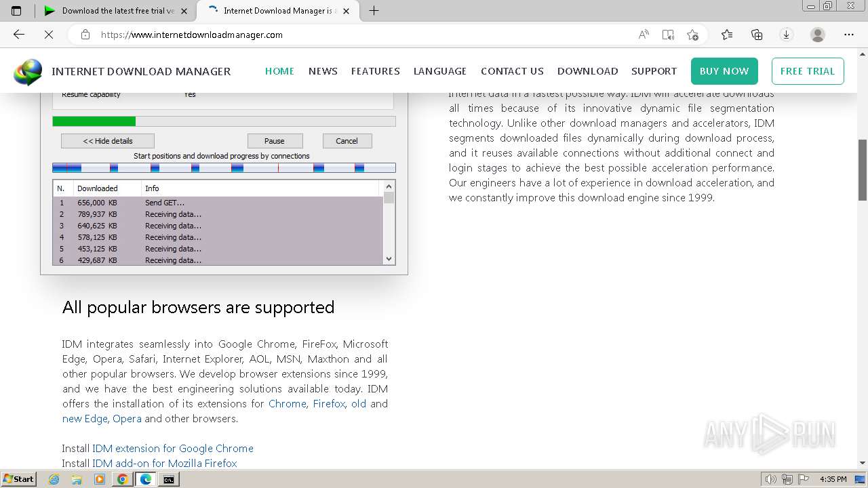The height and width of the screenshot is (488, 868).
Task: Click the IDM globe logo
Action: (28, 72)
